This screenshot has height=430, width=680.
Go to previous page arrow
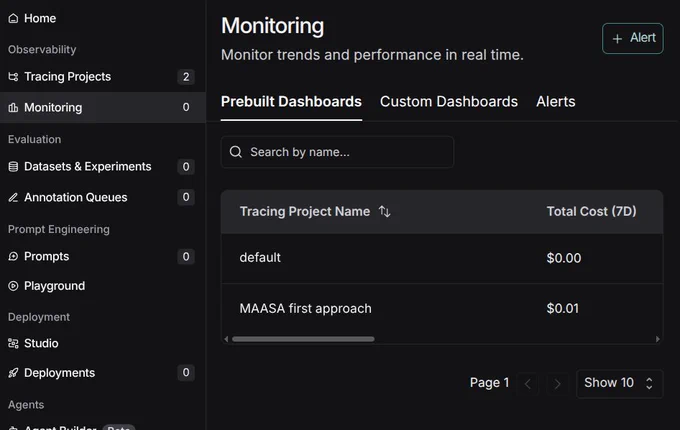(x=528, y=384)
